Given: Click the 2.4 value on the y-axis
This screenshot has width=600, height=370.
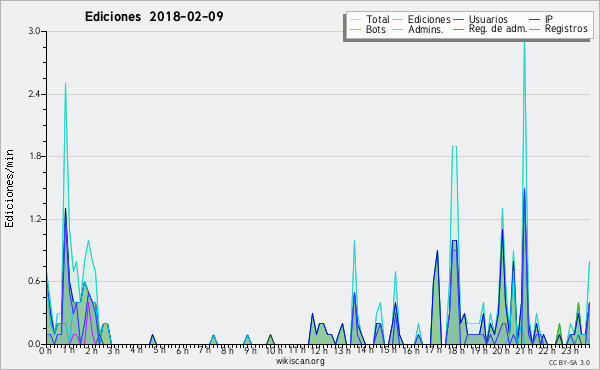Looking at the screenshot, I should pos(34,94).
